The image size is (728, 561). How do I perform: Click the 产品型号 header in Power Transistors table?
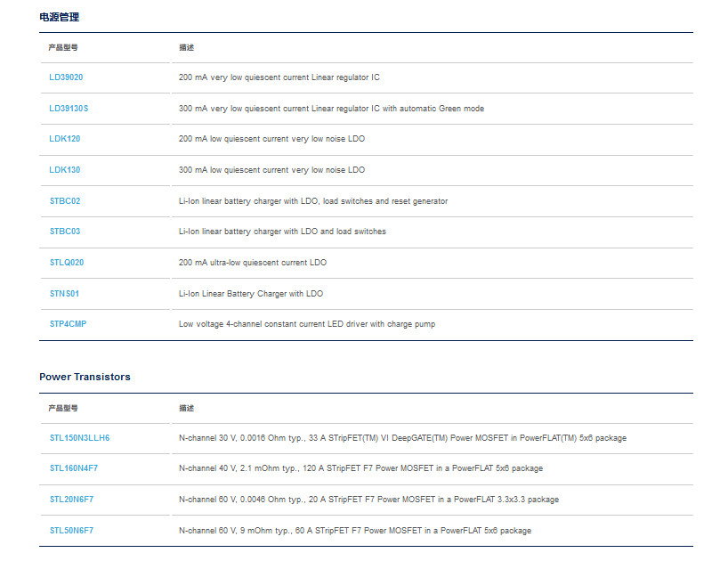tap(63, 408)
